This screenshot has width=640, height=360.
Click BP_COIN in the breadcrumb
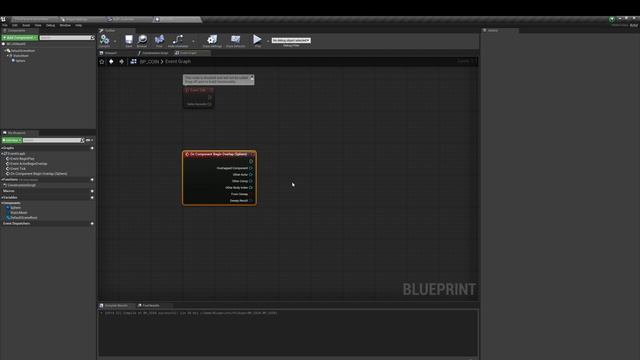point(149,62)
